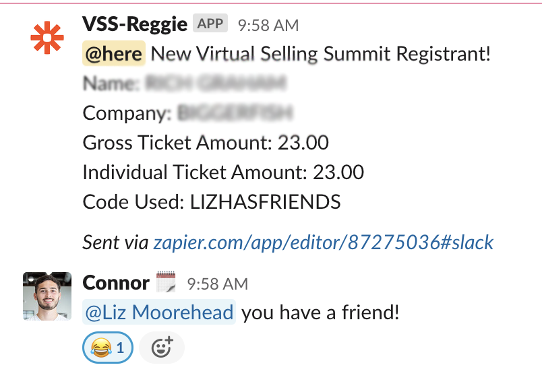The image size is (542, 392).
Task: Click the Gross Ticket Amount line
Action: pos(206,142)
